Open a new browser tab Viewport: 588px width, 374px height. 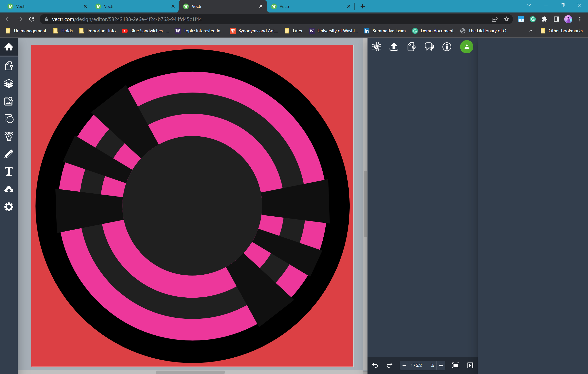coord(363,6)
